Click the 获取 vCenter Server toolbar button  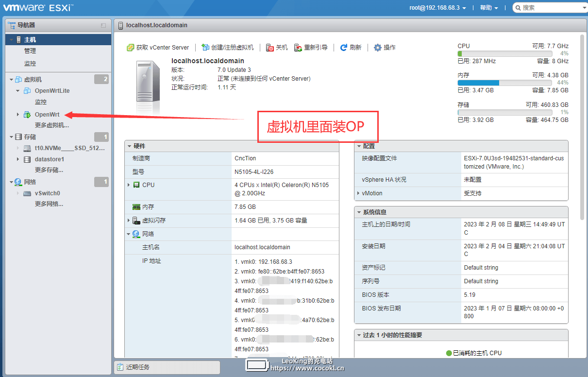[158, 47]
